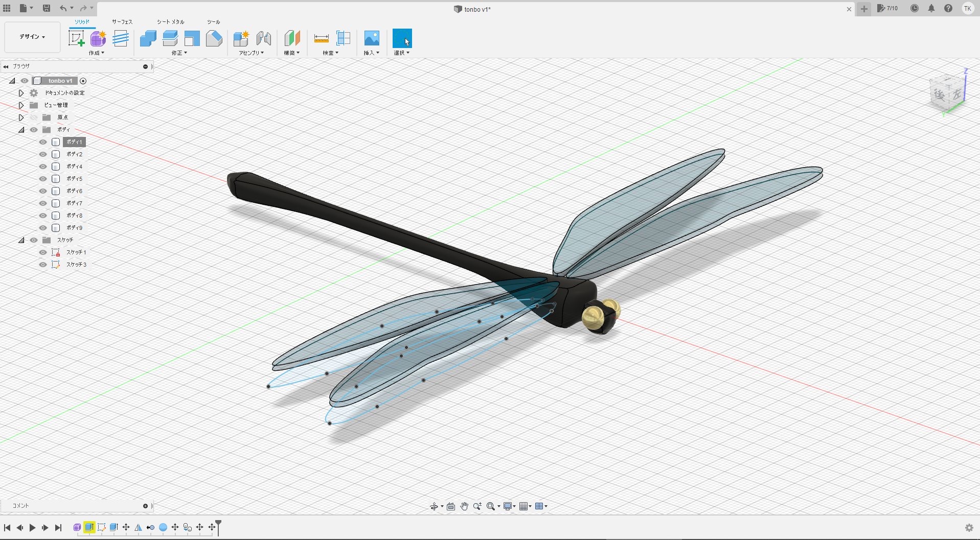The width and height of the screenshot is (980, 540).
Task: Jump to the timeline beginning
Action: pyautogui.click(x=7, y=528)
